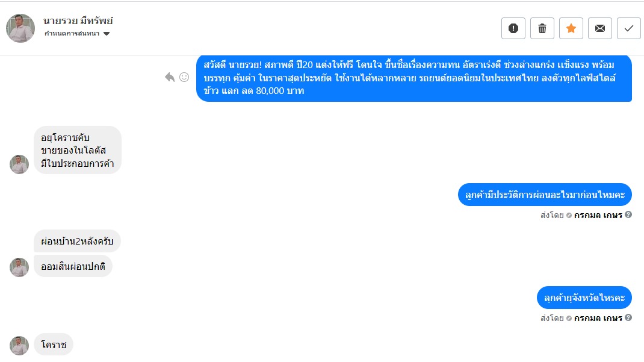The width and height of the screenshot is (644, 362).
Task: Mark the conversation unread with the envelope icon
Action: 599,28
